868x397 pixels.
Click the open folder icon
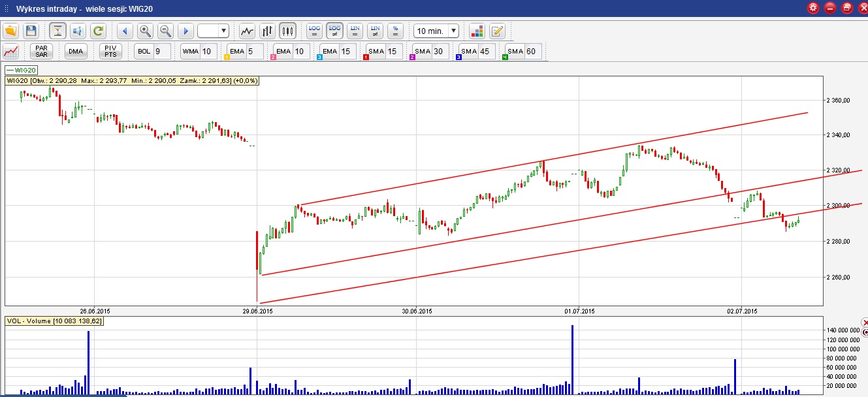(x=10, y=31)
